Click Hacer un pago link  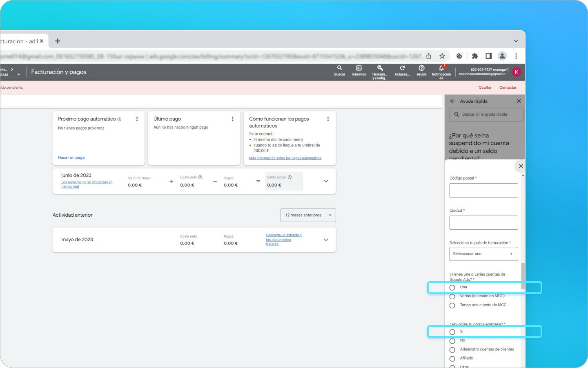tap(71, 157)
